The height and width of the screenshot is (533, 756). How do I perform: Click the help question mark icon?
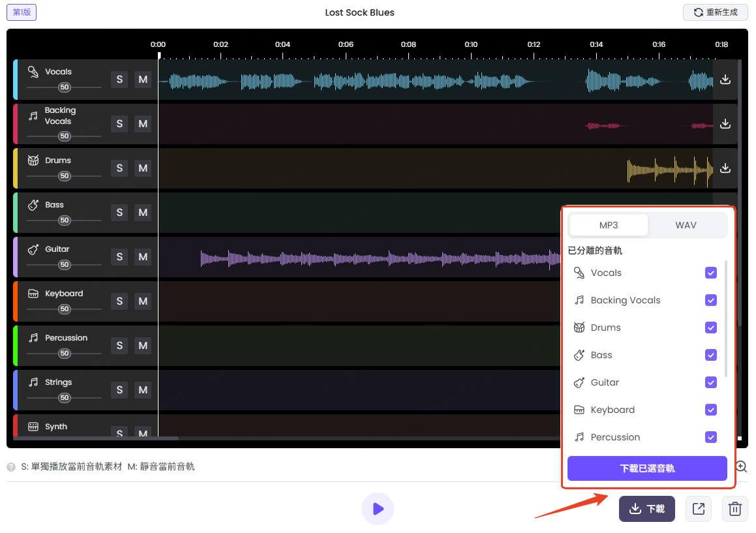pos(11,467)
